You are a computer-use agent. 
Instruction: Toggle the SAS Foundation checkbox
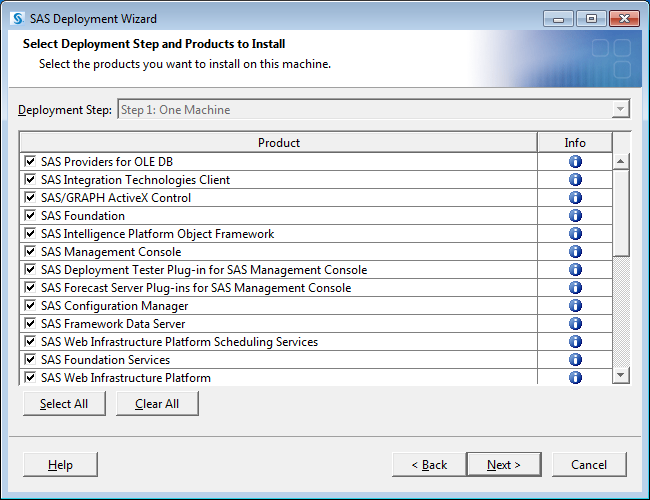click(x=30, y=215)
